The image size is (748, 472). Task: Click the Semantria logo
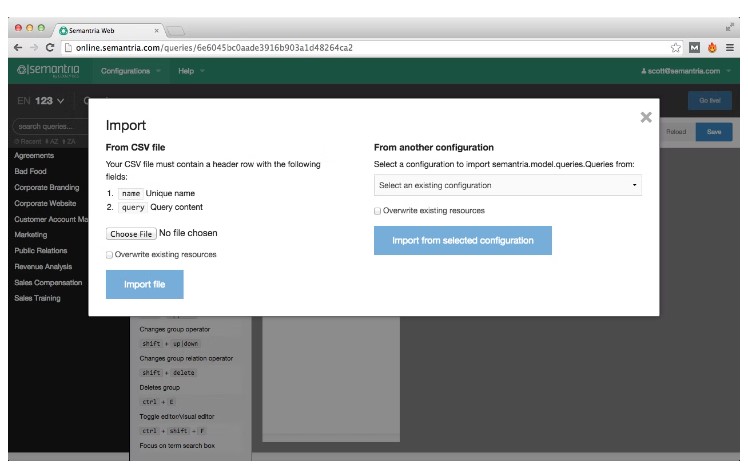(x=48, y=70)
